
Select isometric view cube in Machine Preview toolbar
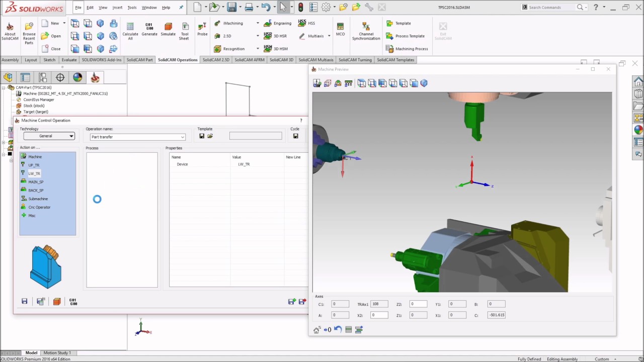coord(424,83)
